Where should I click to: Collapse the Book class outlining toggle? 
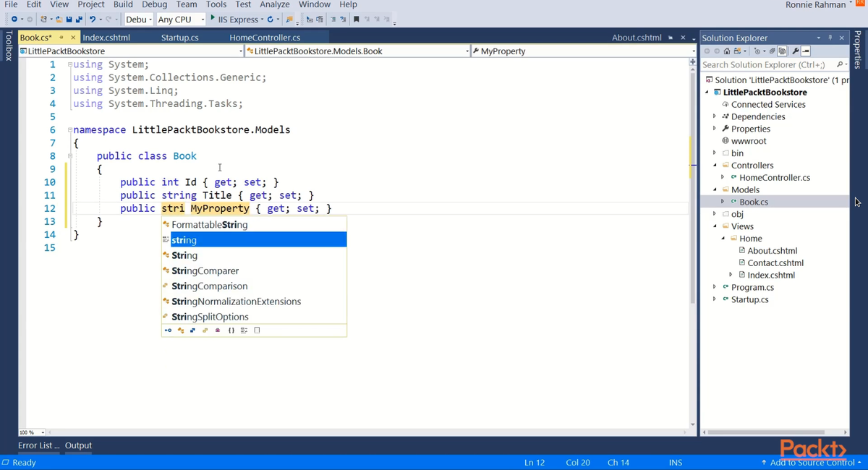[70, 156]
